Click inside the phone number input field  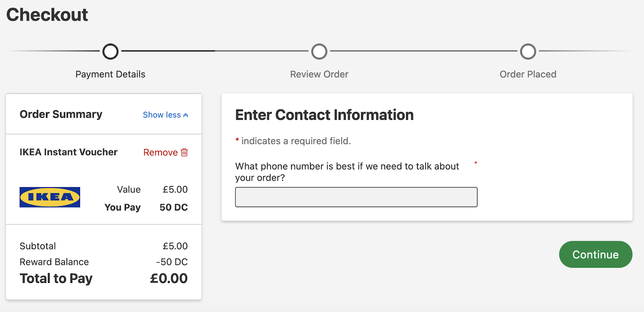pos(356,197)
